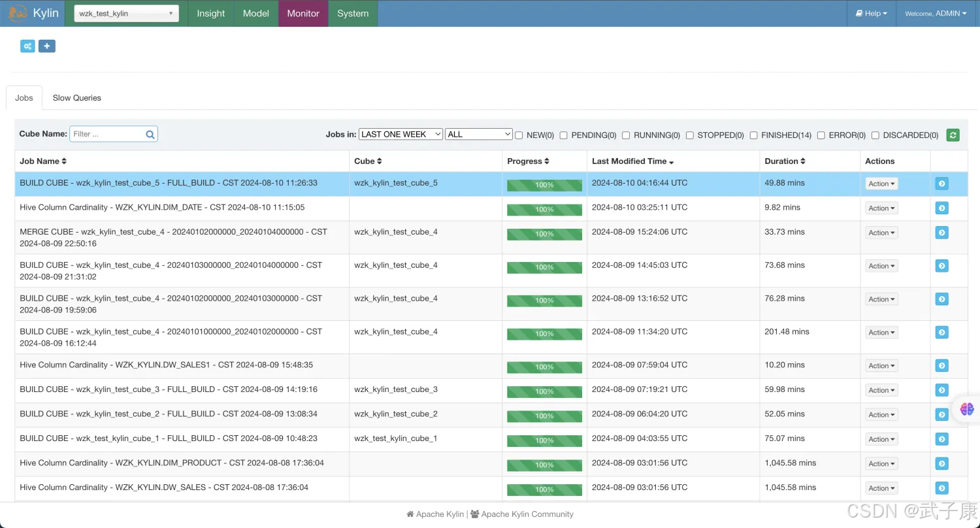Click the floating brain assistant icon
Viewport: 980px width, 528px height.
pos(967,409)
